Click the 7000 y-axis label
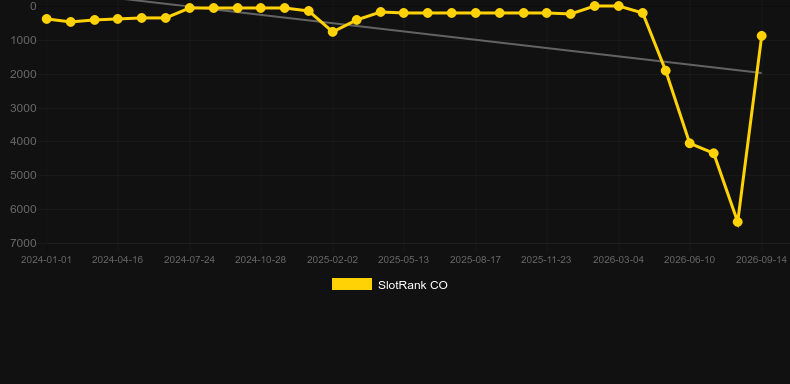 coord(24,243)
